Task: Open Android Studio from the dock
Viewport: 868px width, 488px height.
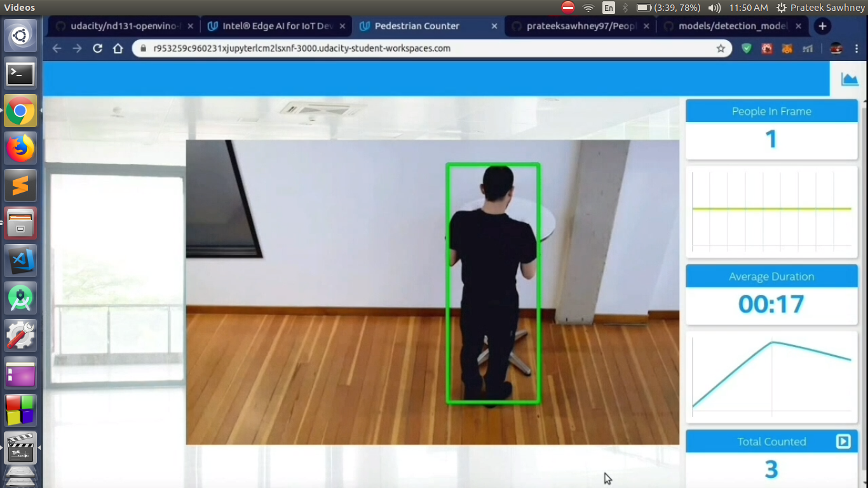Action: pyautogui.click(x=20, y=298)
